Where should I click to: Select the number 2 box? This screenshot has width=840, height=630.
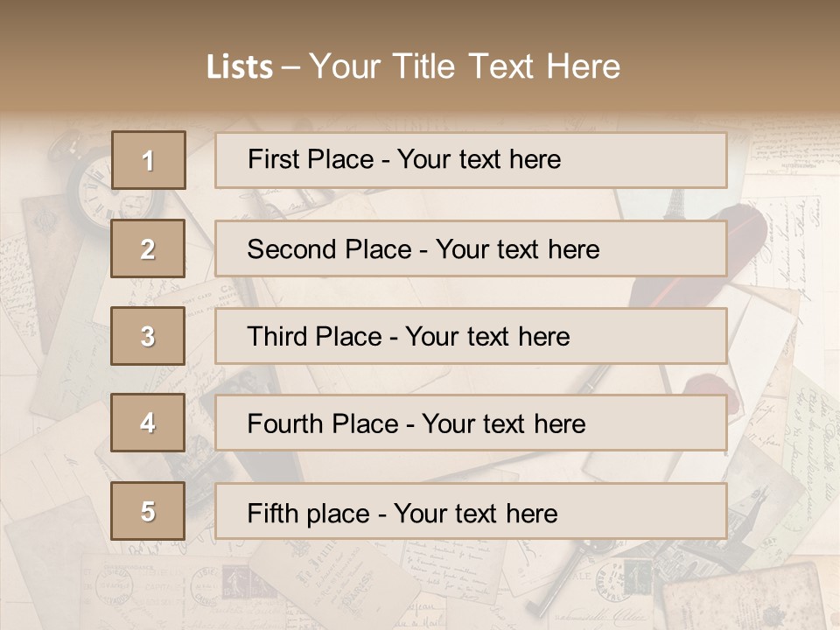coord(148,248)
